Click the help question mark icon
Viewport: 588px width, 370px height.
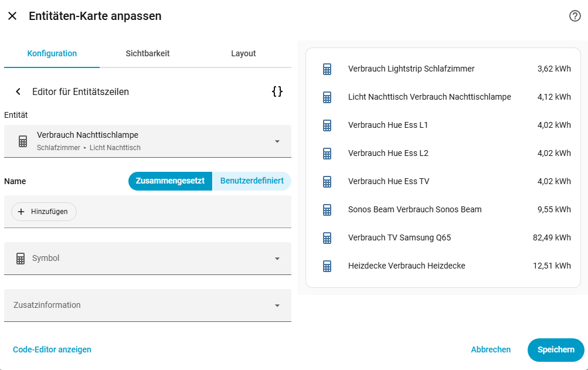575,16
